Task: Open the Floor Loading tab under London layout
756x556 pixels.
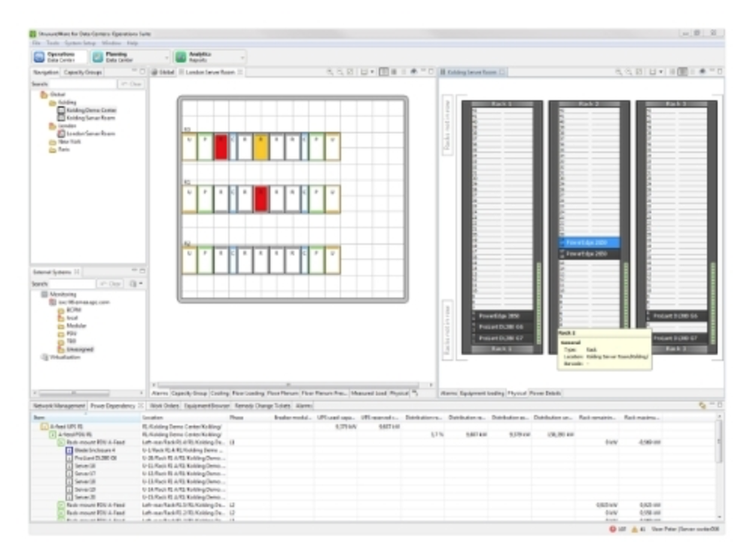Action: click(248, 393)
